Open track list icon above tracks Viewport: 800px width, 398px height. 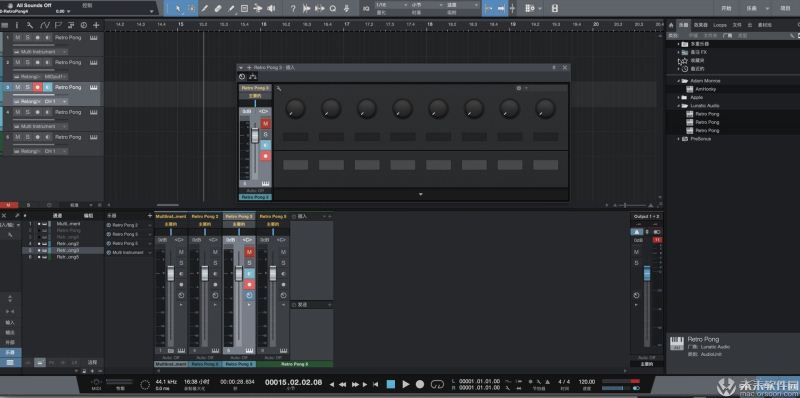[5, 24]
